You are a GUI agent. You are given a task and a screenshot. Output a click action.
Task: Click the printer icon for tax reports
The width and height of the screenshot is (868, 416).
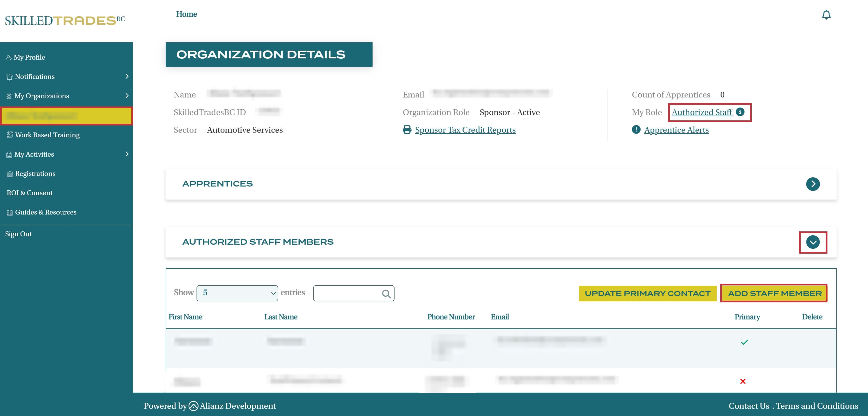407,130
